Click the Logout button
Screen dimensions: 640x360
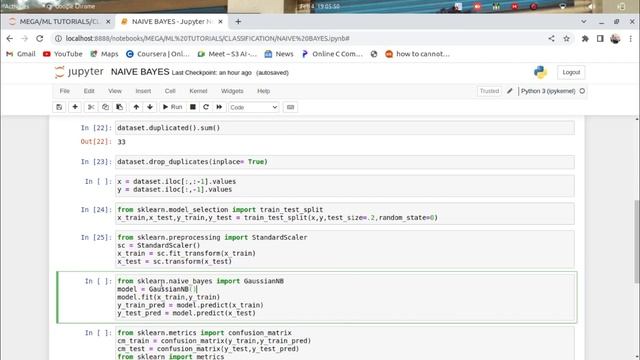[571, 72]
